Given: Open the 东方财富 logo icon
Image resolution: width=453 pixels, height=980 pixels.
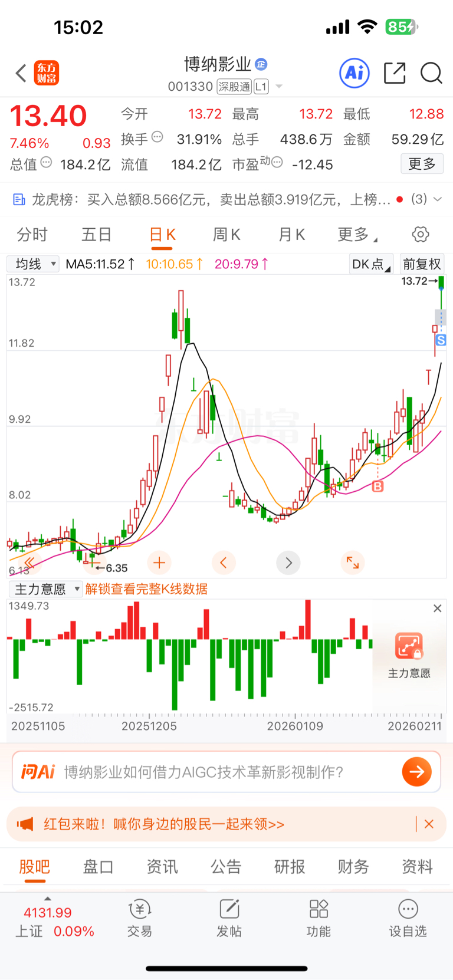Looking at the screenshot, I should 47,73.
